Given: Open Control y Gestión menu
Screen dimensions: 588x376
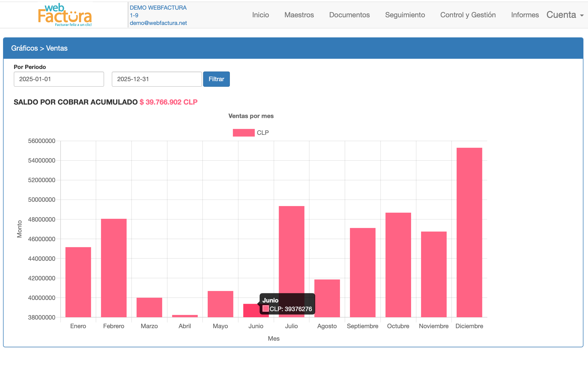Looking at the screenshot, I should pyautogui.click(x=468, y=15).
